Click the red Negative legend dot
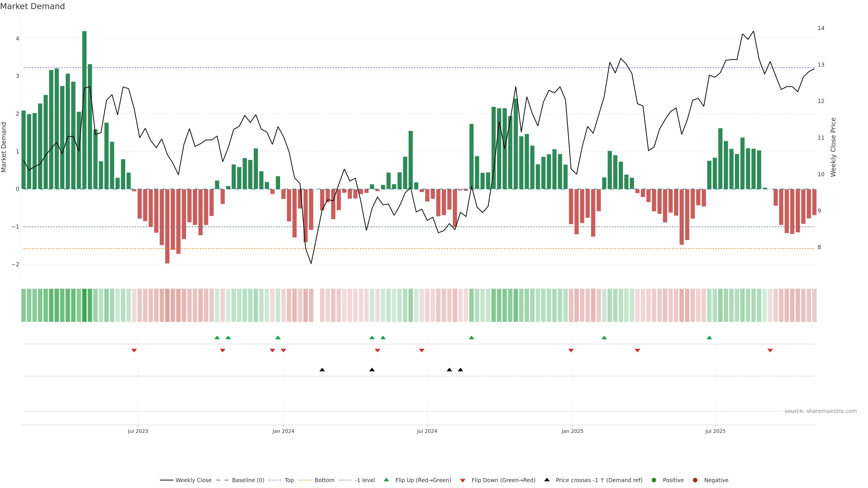 pos(695,480)
